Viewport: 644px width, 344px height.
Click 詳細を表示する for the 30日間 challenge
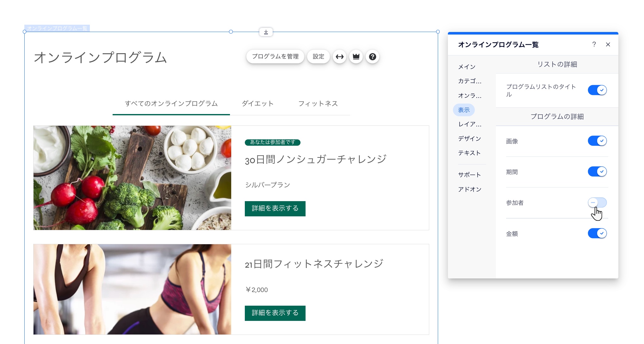275,208
